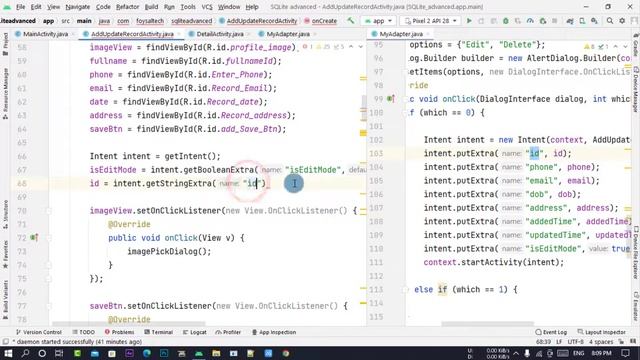Switch to the MainActivity.java tab
640x360 pixels.
pos(45,34)
